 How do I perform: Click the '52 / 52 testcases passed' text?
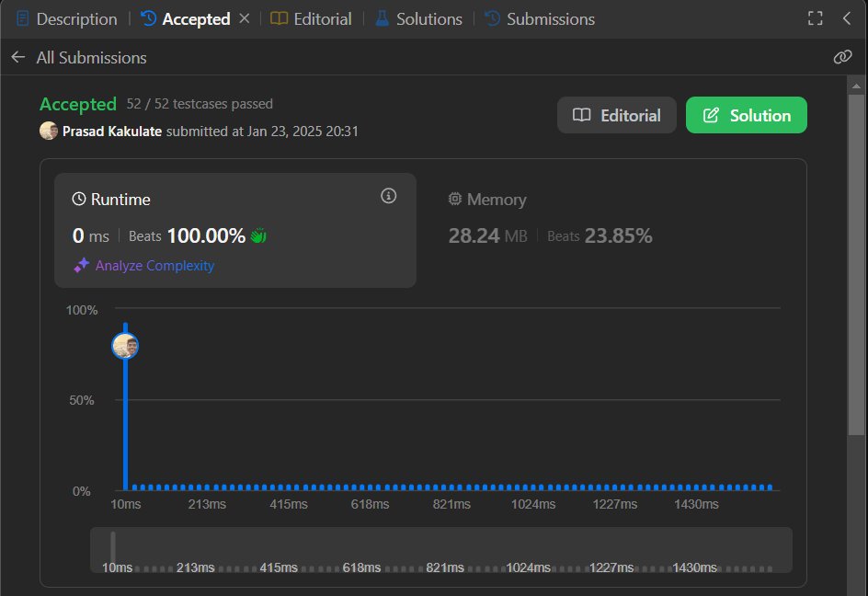coord(200,104)
